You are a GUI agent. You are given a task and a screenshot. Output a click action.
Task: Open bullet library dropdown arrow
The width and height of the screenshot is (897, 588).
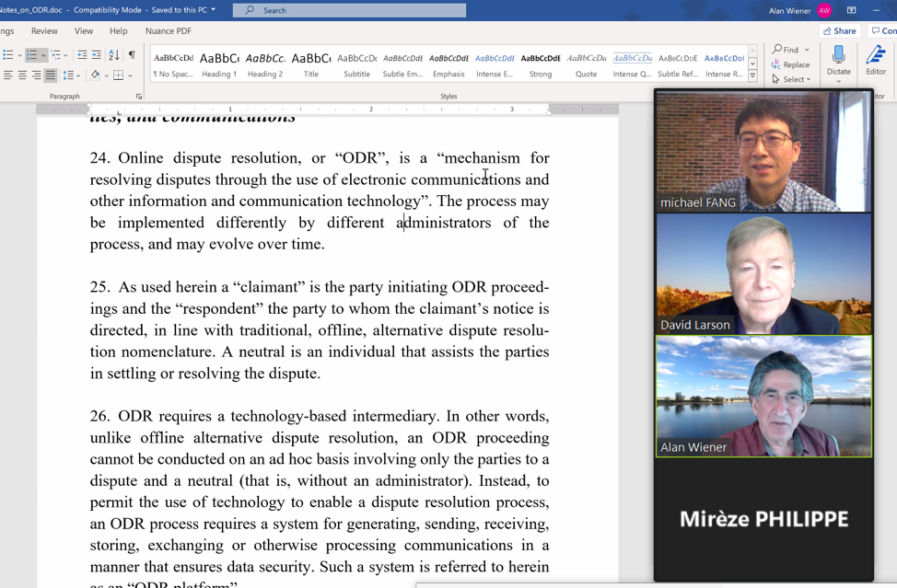point(19,55)
